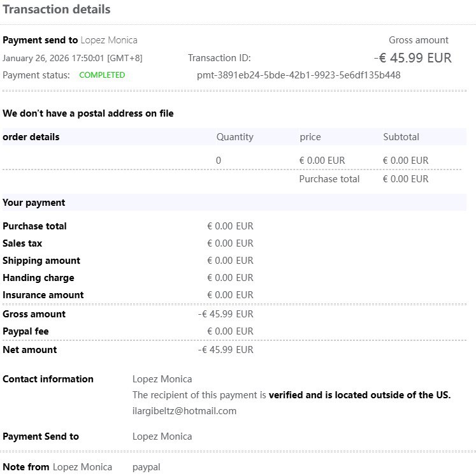Click the order details section header
The image size is (476, 476).
tap(31, 137)
